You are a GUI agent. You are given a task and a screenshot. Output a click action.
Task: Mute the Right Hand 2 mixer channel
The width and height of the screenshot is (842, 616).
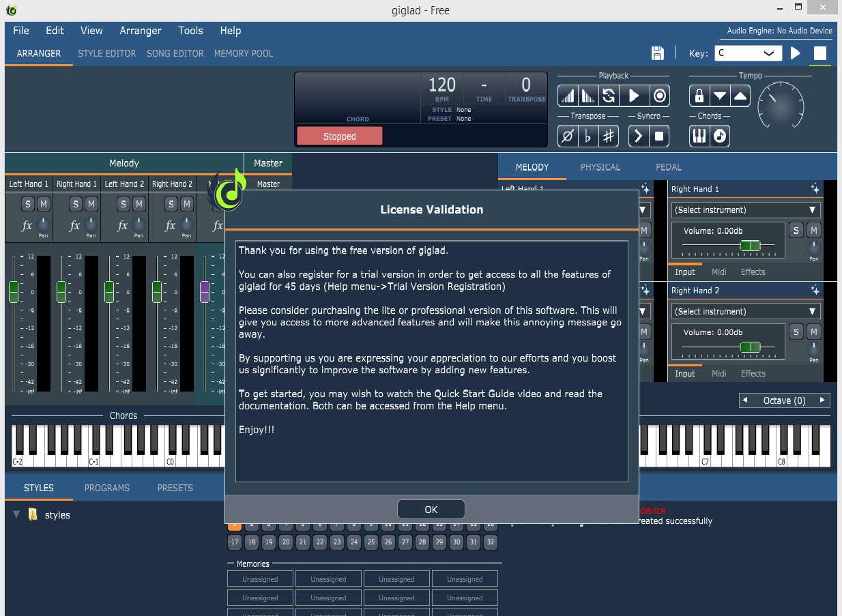[x=187, y=204]
